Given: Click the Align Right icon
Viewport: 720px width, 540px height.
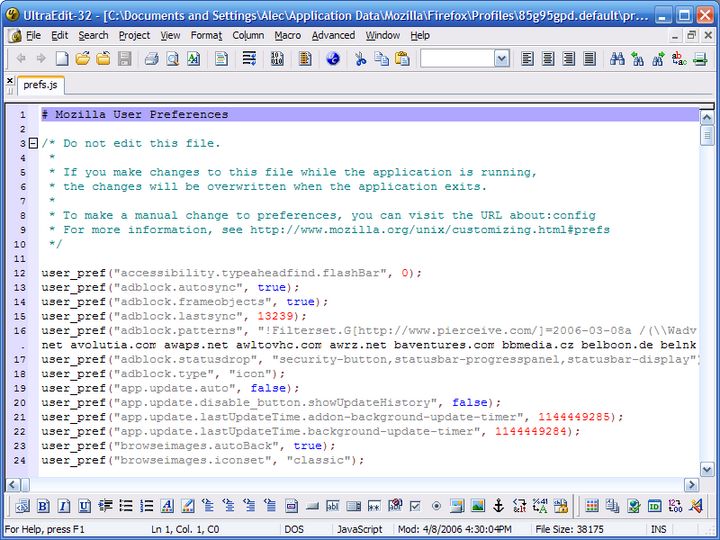Looking at the screenshot, I should [568, 59].
